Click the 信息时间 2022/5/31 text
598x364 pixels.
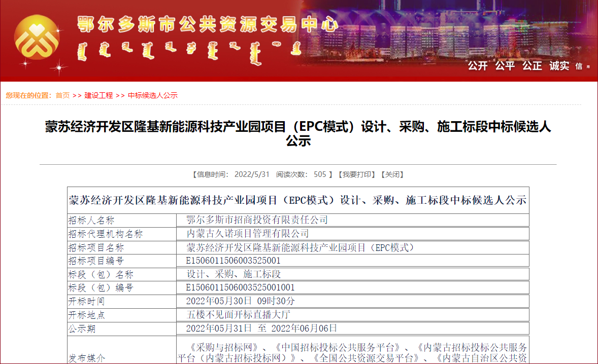click(x=231, y=174)
